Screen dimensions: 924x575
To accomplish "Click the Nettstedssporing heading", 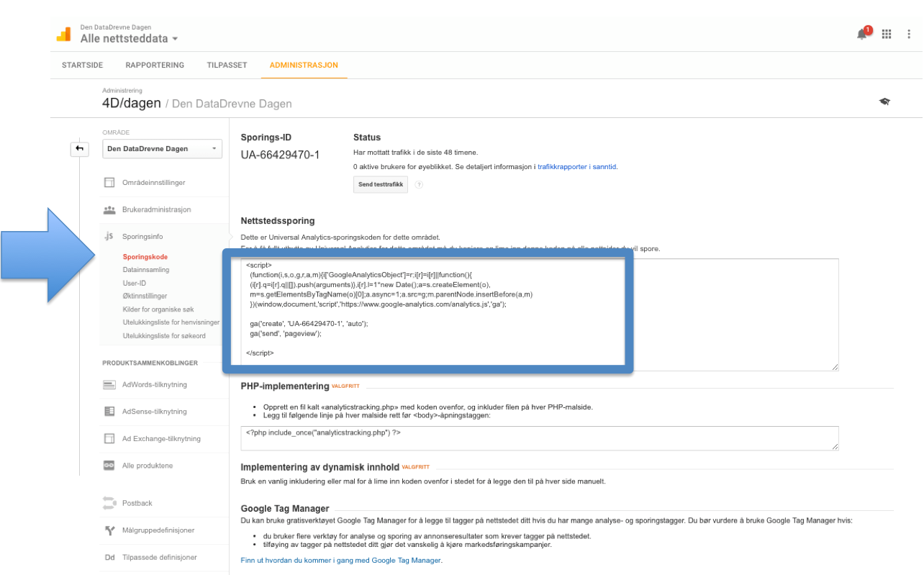I will click(278, 221).
